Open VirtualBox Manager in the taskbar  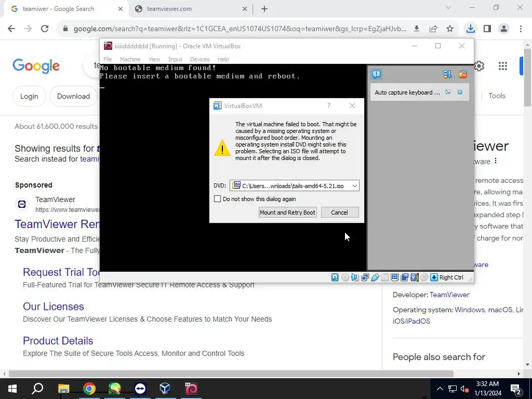point(165,389)
